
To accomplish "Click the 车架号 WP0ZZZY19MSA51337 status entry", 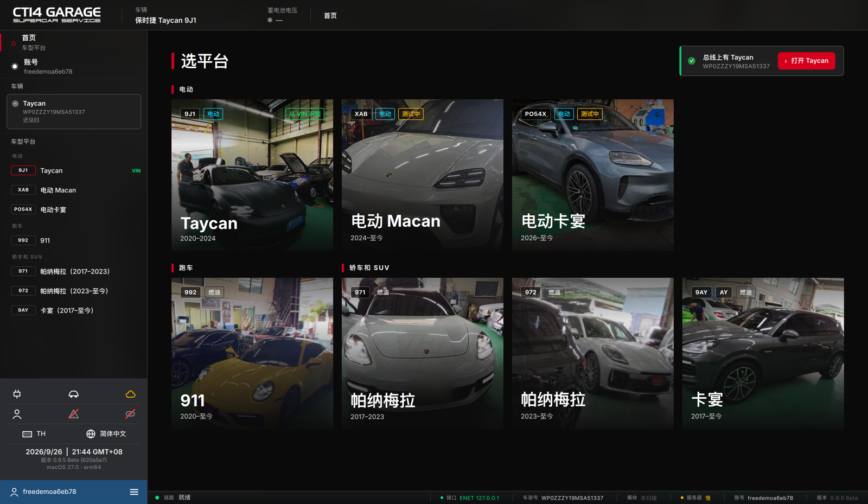I will 563,497.
